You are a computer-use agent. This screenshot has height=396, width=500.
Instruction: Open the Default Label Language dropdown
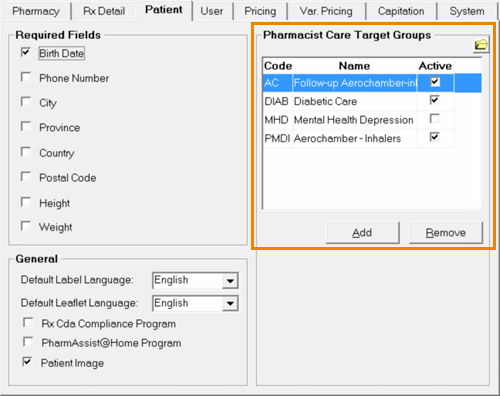[x=230, y=281]
